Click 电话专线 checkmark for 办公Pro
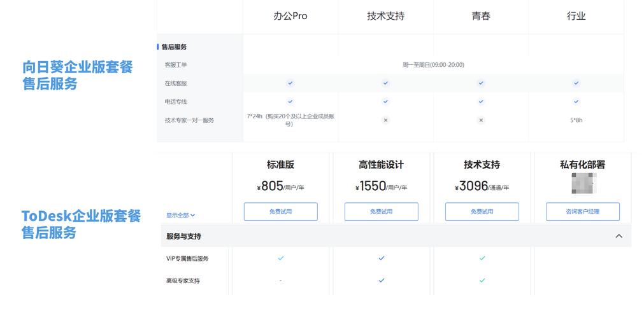Viewport: 644px width, 318px height. [x=290, y=101]
